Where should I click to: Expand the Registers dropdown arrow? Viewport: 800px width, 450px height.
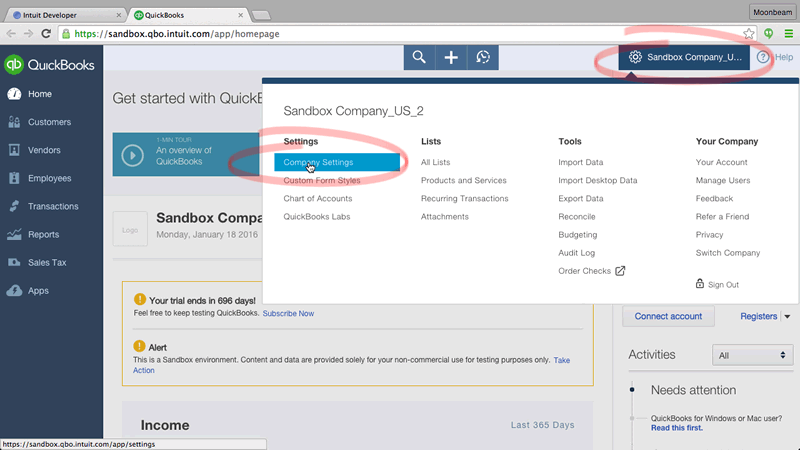tap(787, 317)
